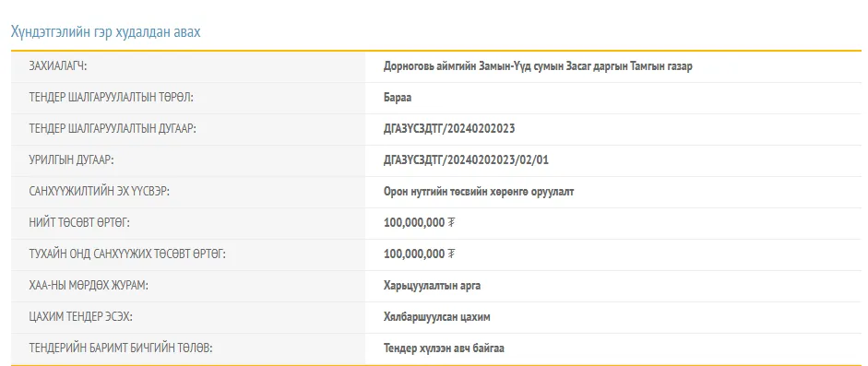Click the label "ТЕНДЕР ШАЛГАРУУЛАЛТЫН ДУГААР:"
868x366 pixels.
point(113,129)
